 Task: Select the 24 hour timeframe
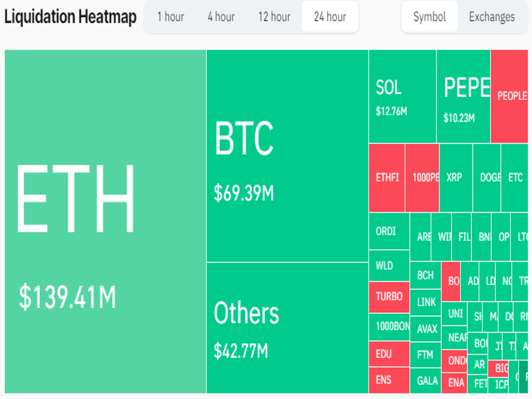(x=330, y=17)
